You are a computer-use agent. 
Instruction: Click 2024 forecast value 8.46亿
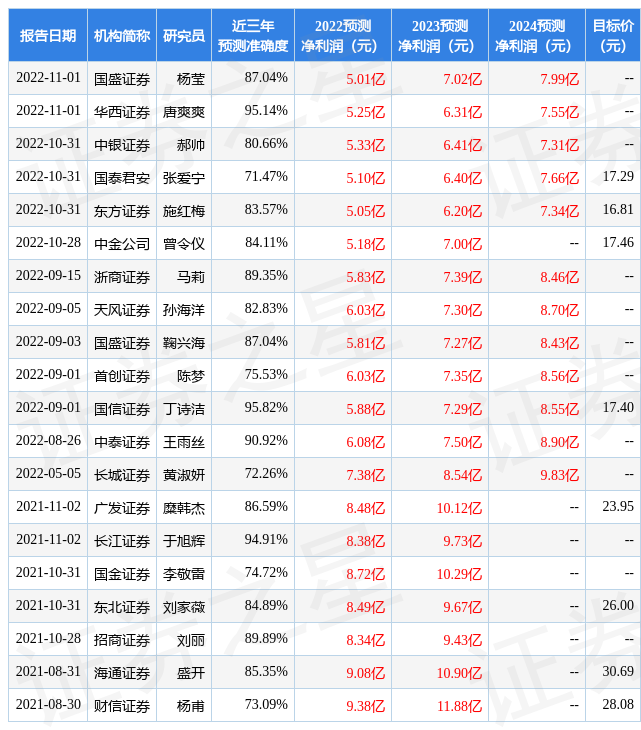(560, 277)
